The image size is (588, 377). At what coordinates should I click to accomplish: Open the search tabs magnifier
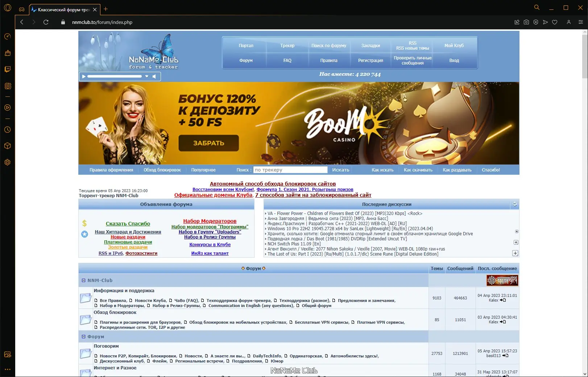537,8
